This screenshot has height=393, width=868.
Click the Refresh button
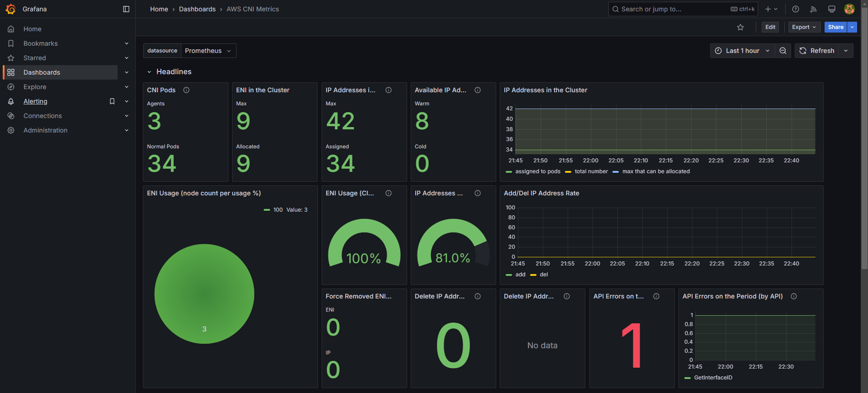pos(817,51)
